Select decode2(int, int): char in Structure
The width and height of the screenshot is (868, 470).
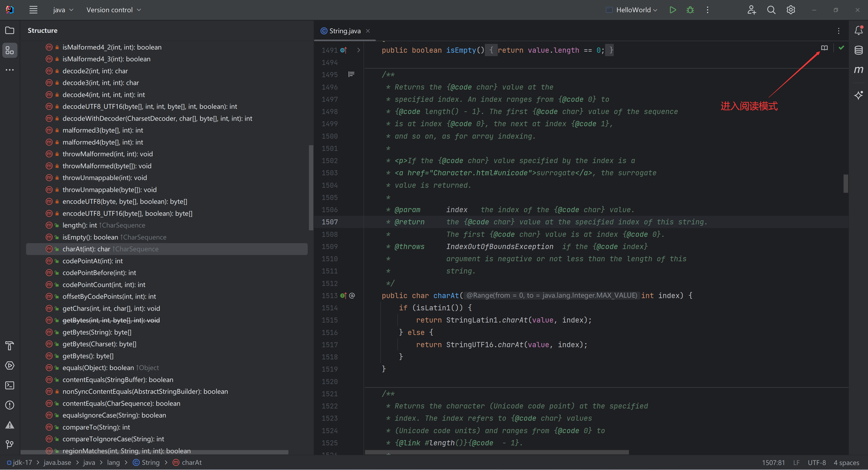167,71
